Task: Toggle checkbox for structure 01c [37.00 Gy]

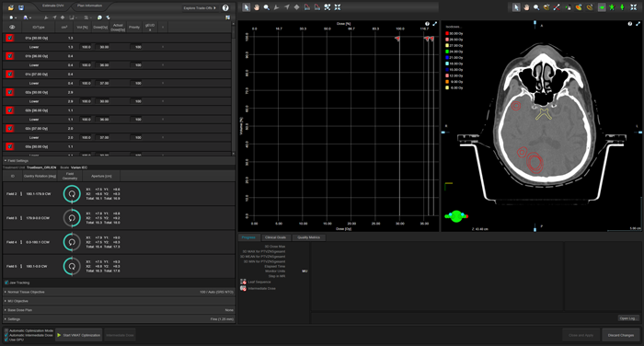Action: (9, 74)
